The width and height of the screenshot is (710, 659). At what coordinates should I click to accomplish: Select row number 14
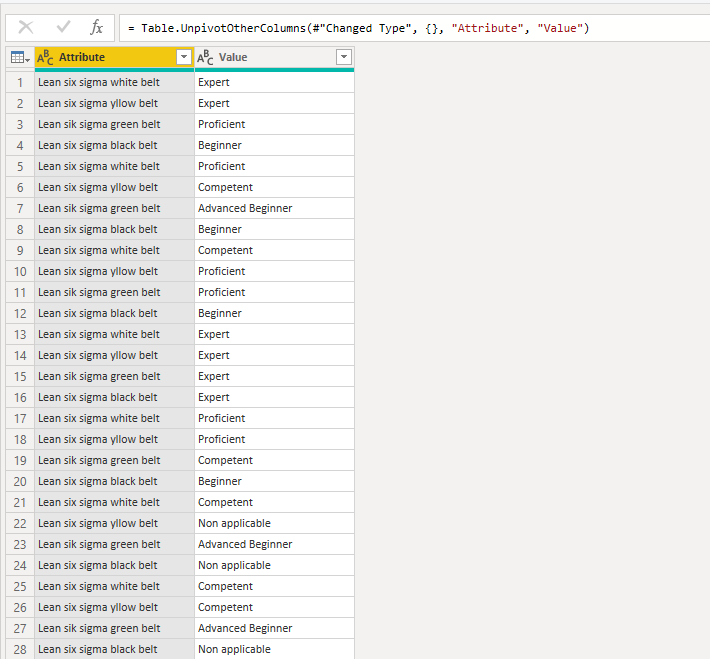[x=20, y=356]
